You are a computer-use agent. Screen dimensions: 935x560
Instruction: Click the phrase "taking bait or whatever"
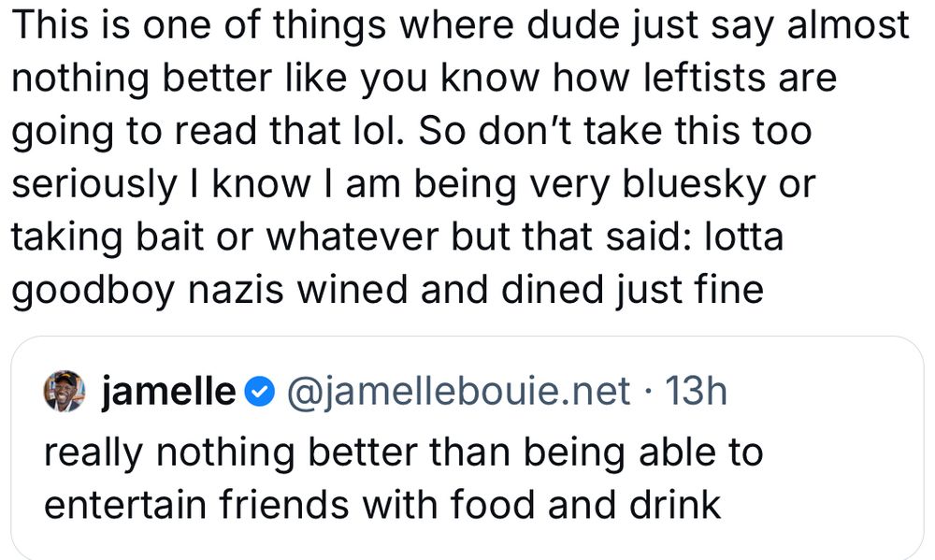tap(225, 237)
